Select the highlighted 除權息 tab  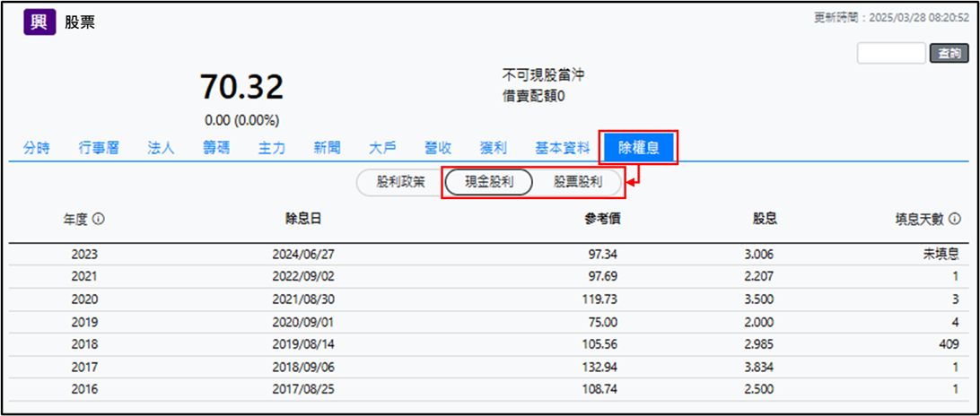point(639,148)
